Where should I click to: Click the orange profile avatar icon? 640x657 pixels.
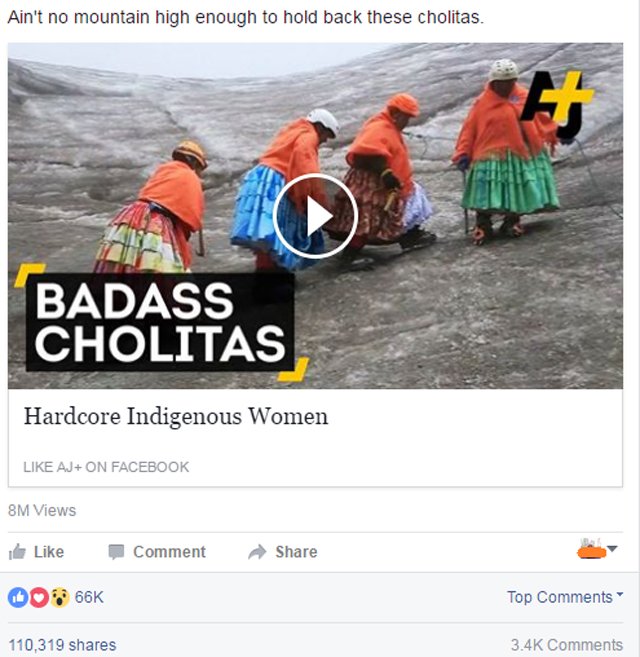(x=591, y=549)
